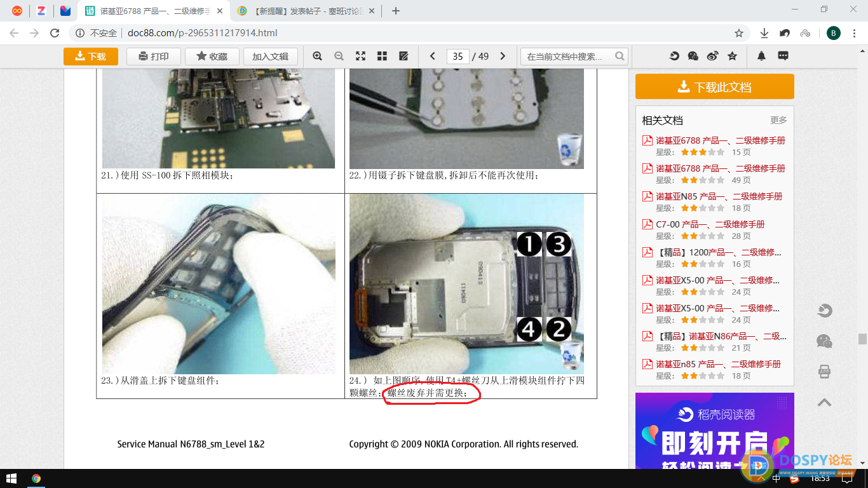The width and height of the screenshot is (868, 488).
Task: Click the floating APP phone icon
Action: coord(824,371)
